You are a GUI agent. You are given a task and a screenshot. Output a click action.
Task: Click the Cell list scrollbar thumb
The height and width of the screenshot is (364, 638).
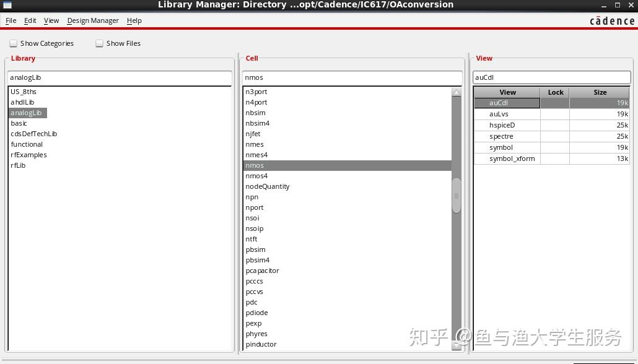pyautogui.click(x=456, y=195)
